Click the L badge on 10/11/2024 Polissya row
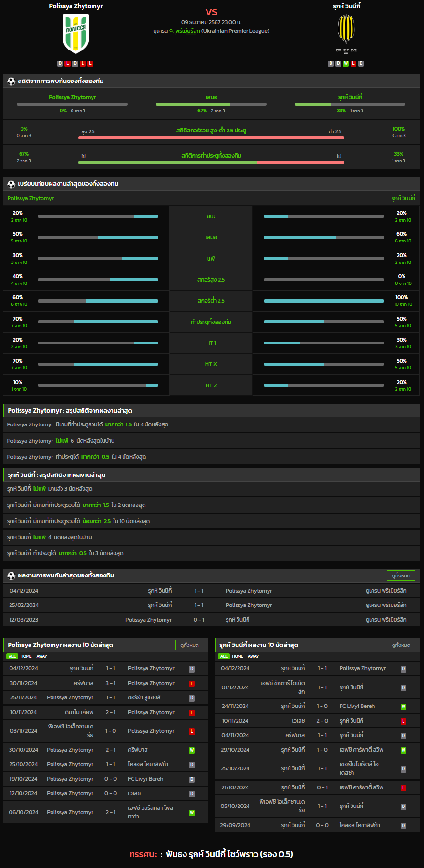The width and height of the screenshot is (424, 868). tap(192, 713)
